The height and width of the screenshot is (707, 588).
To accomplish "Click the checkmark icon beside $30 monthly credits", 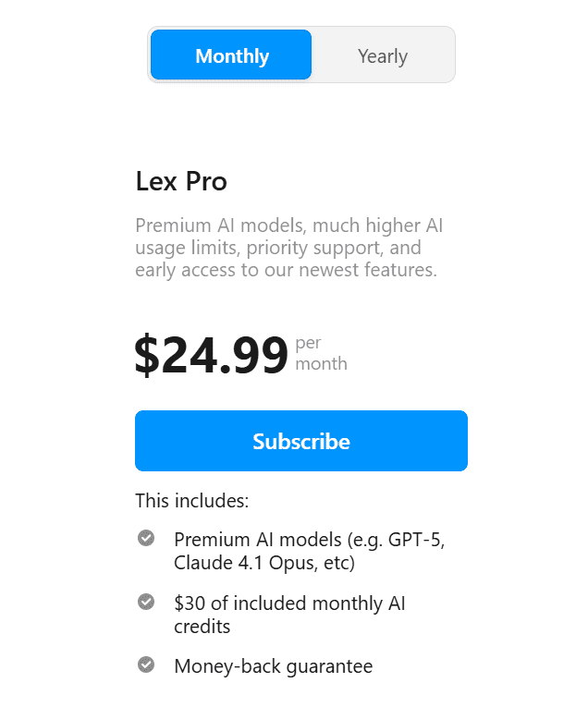I will click(145, 602).
